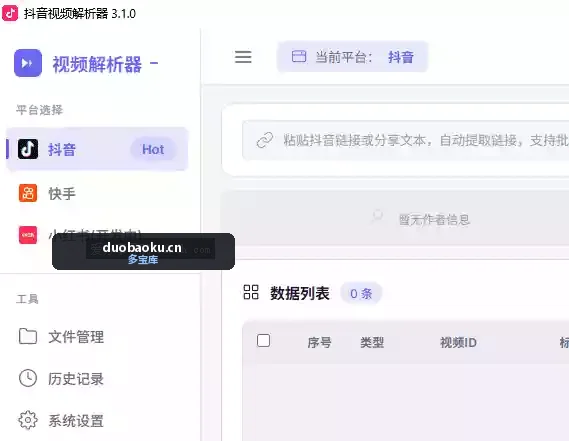Viewport: 569px width, 441px height.
Task: Click the Hot badge next to 抖音
Action: point(153,150)
